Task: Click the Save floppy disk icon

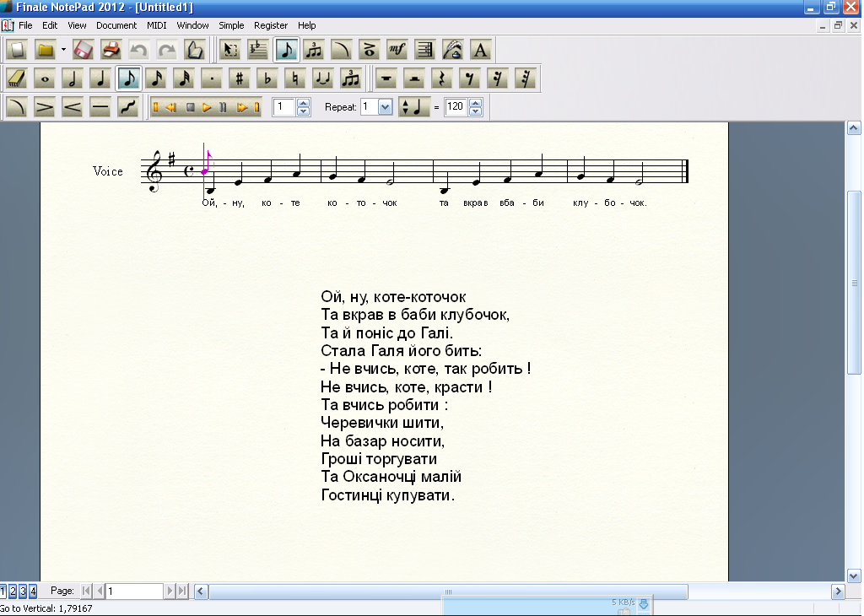Action: tap(82, 50)
